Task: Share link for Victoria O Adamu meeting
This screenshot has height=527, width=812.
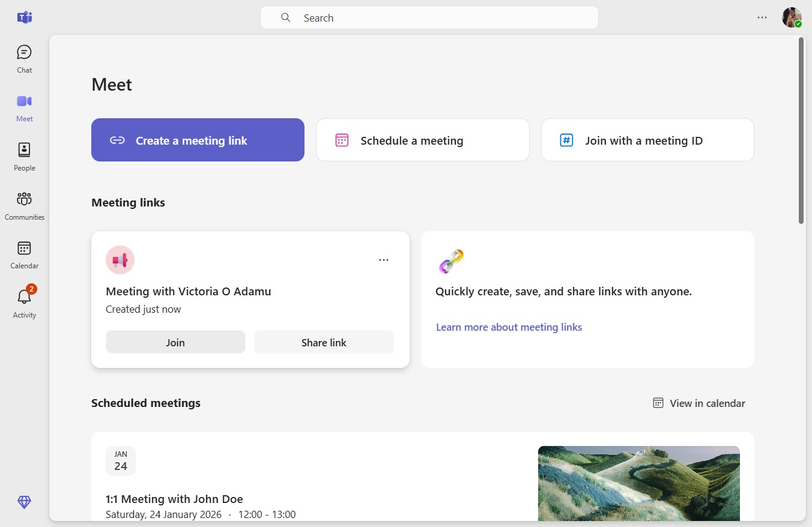Action: pos(324,342)
